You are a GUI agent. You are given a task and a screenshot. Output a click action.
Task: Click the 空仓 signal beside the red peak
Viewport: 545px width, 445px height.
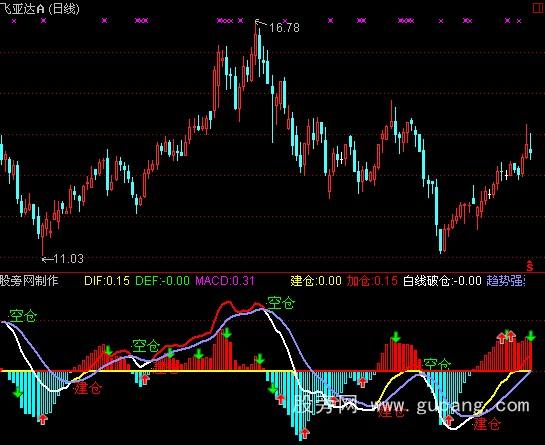tap(281, 303)
